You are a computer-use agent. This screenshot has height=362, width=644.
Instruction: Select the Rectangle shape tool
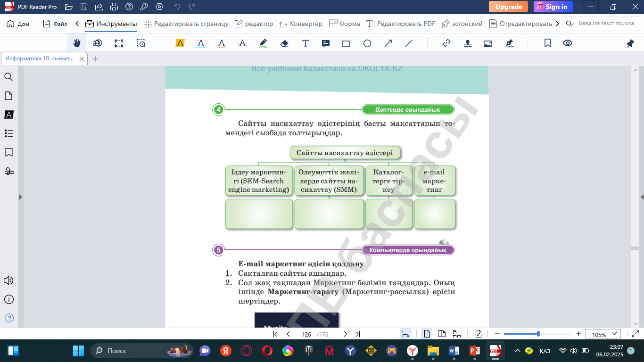coord(346,43)
